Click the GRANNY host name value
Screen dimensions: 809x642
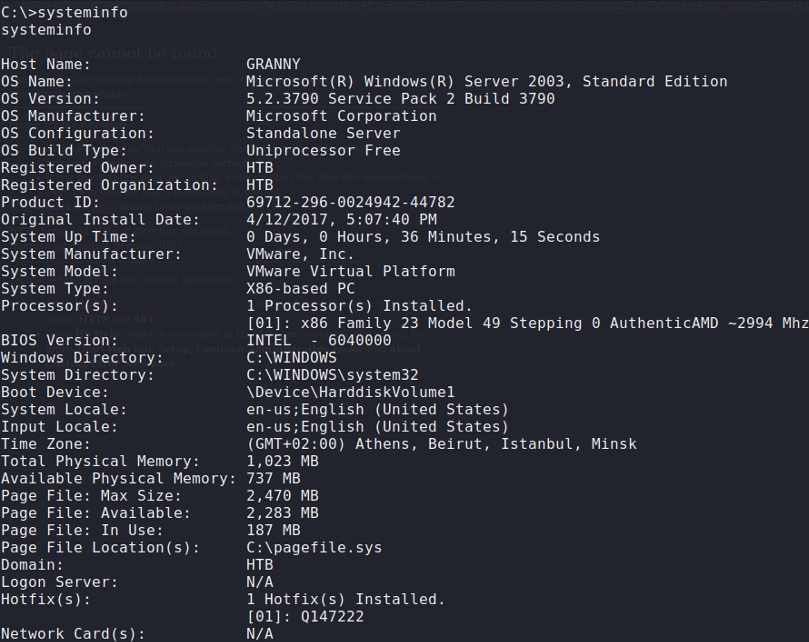tap(273, 65)
